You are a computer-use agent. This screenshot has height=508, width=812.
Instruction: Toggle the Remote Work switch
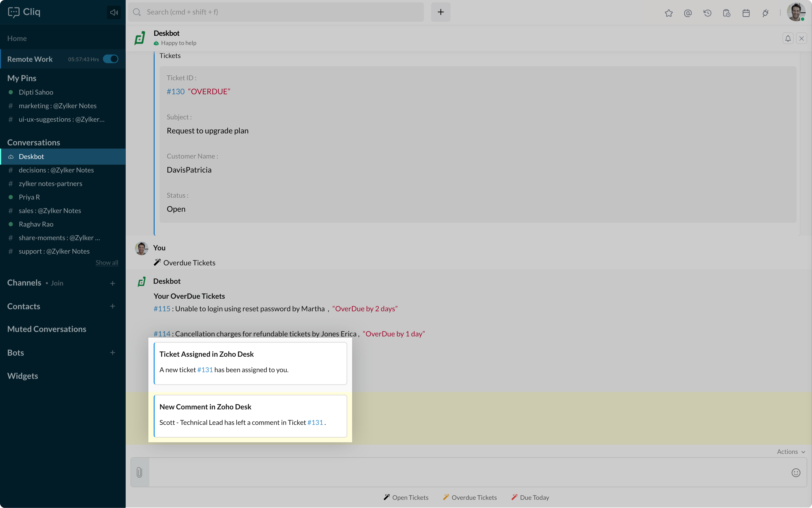pos(110,59)
